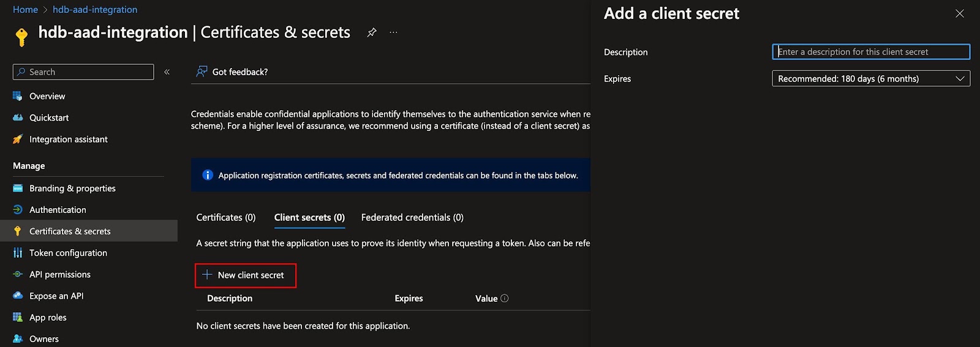Open API permissions in sidebar
Viewport: 980px width, 347px height.
(59, 275)
